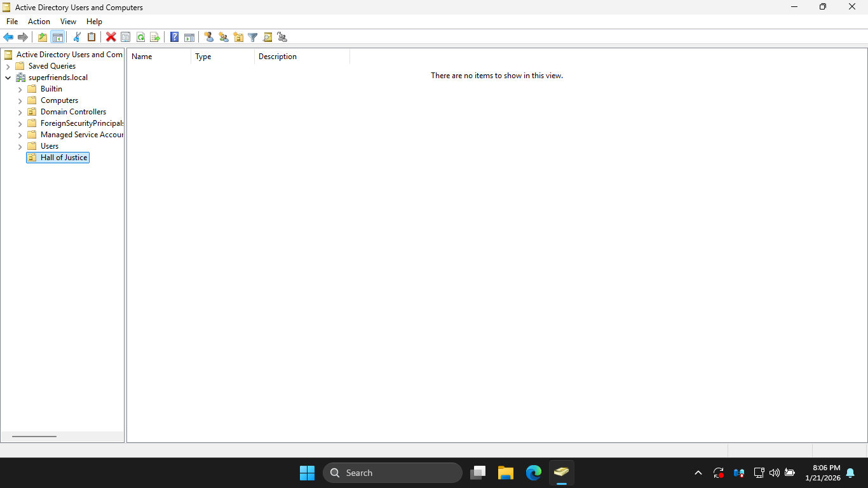The image size is (868, 488).
Task: Expand the Users container
Action: pyautogui.click(x=20, y=146)
